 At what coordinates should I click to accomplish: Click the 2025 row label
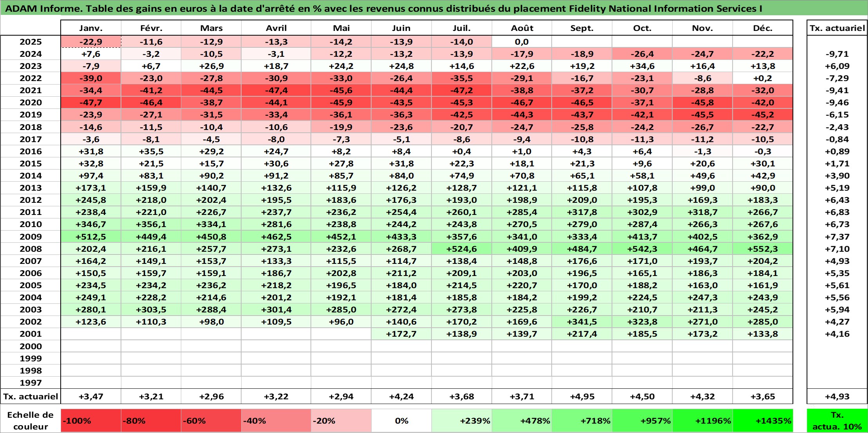click(x=31, y=42)
